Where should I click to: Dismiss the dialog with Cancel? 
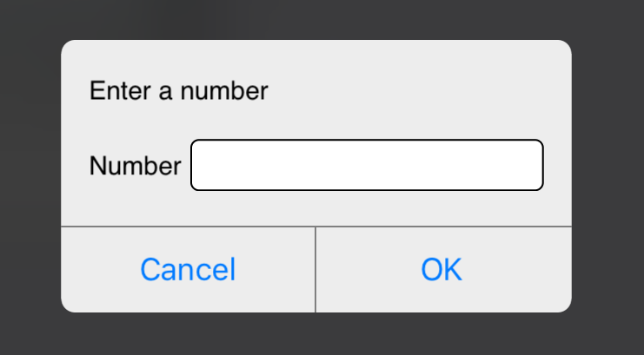coord(188,269)
